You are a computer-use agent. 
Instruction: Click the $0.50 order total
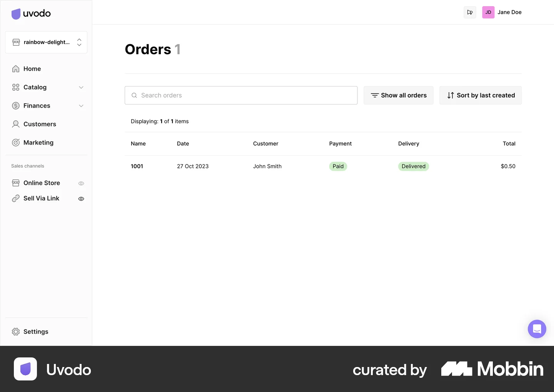(x=508, y=166)
